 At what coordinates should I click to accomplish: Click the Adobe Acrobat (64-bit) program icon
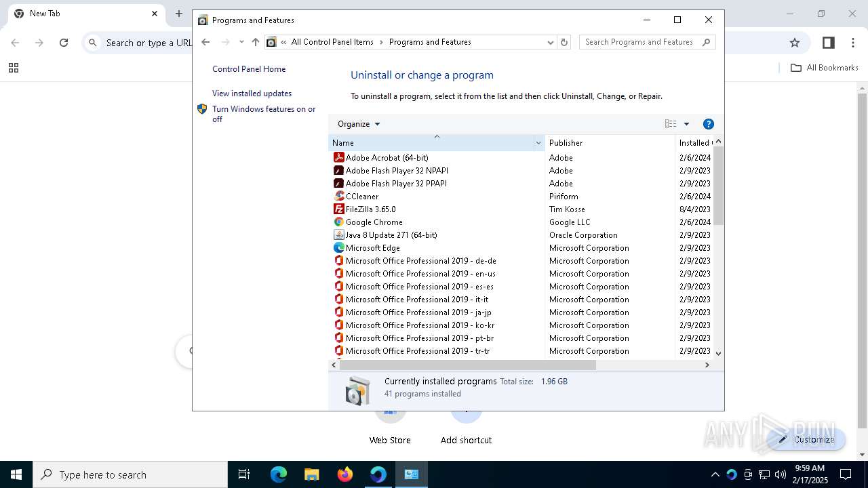(x=339, y=157)
